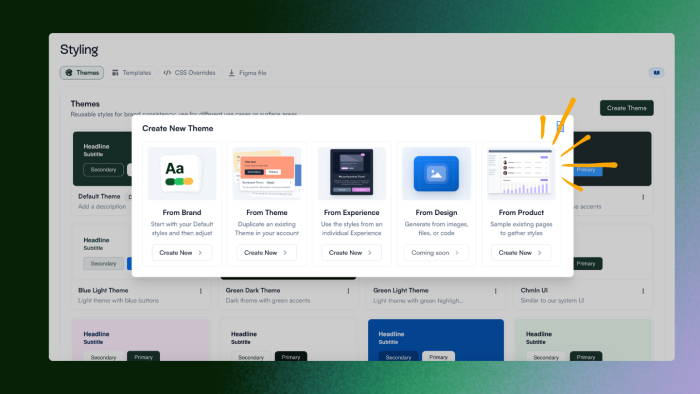
Task: Open three-dot menu for Green Light Theme
Action: (x=496, y=291)
